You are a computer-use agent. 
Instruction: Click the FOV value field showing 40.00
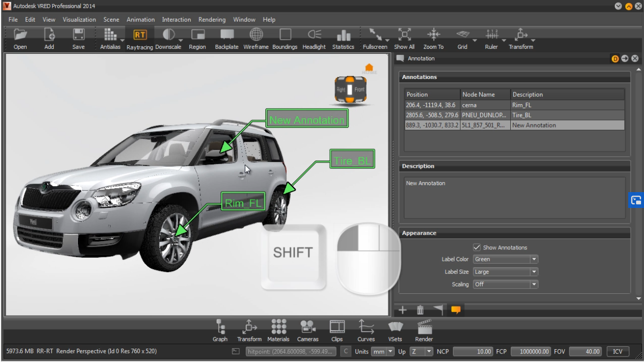pos(586,352)
